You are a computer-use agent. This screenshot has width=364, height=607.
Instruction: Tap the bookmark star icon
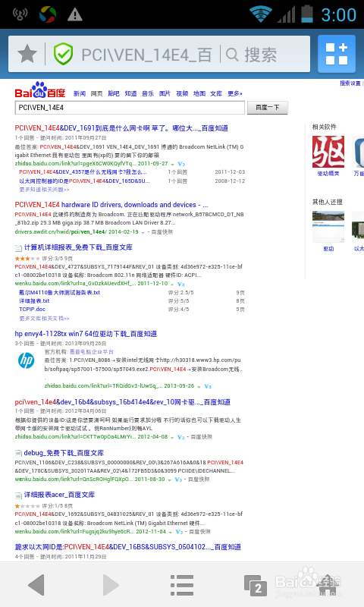27,54
